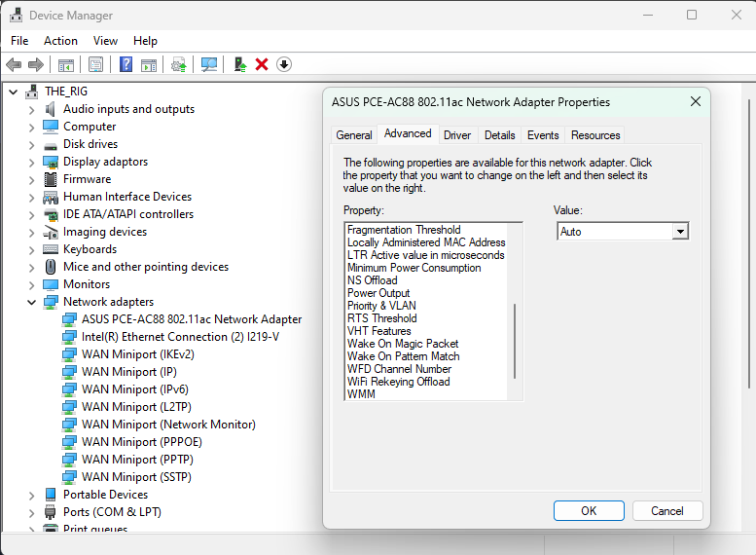Screen dimensions: 756x555
Task: Select Wake On Magic Packet property
Action: (403, 343)
